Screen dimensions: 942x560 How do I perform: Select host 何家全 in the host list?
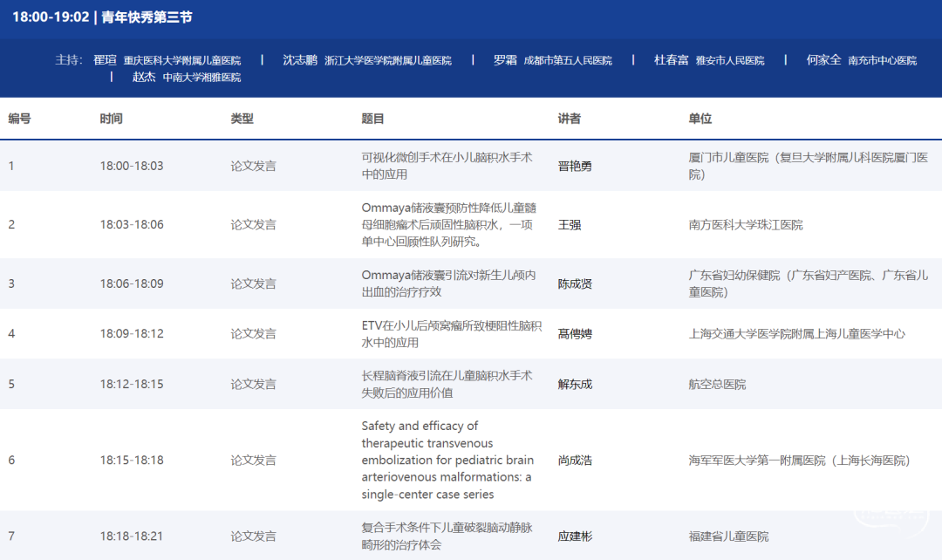823,60
